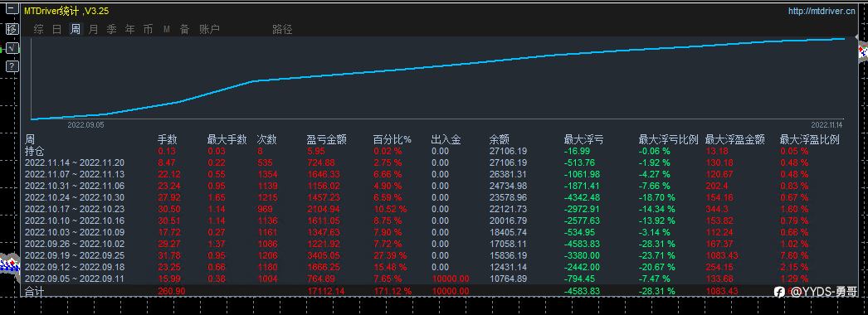Open help with the ? icon

point(12,66)
